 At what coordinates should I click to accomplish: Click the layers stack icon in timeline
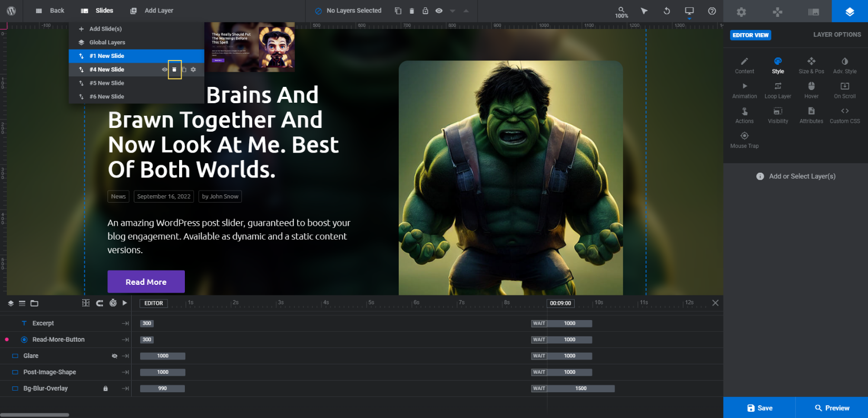[11, 303]
